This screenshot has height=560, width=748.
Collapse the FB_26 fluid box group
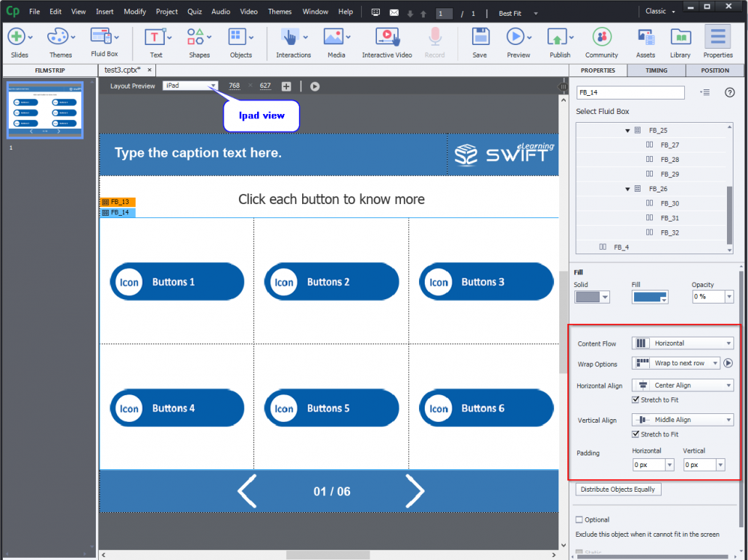627,188
